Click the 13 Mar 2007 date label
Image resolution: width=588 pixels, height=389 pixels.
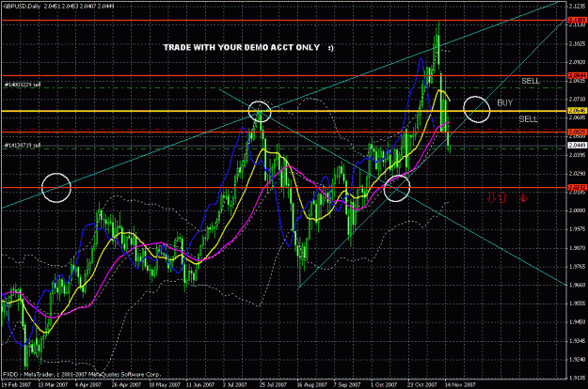point(53,384)
